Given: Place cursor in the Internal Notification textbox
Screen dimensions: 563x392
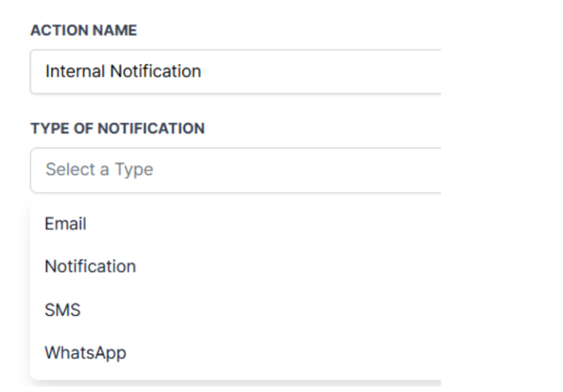Looking at the screenshot, I should (235, 71).
